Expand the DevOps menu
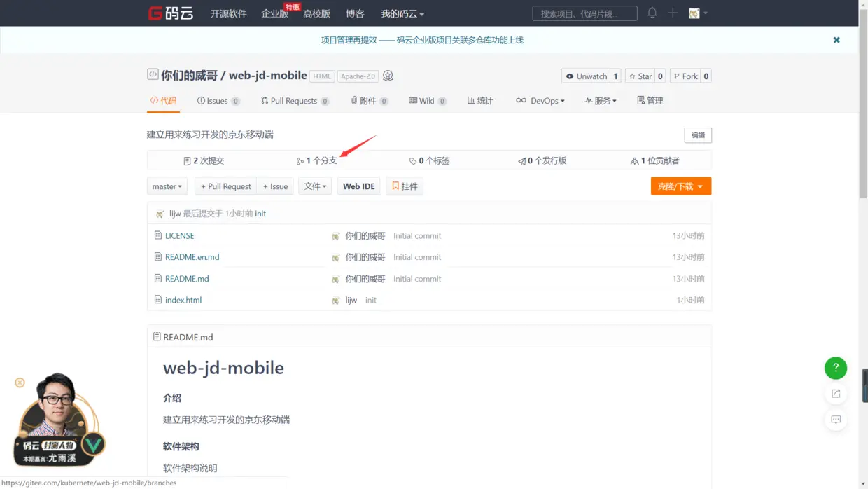868x489 pixels. 540,101
